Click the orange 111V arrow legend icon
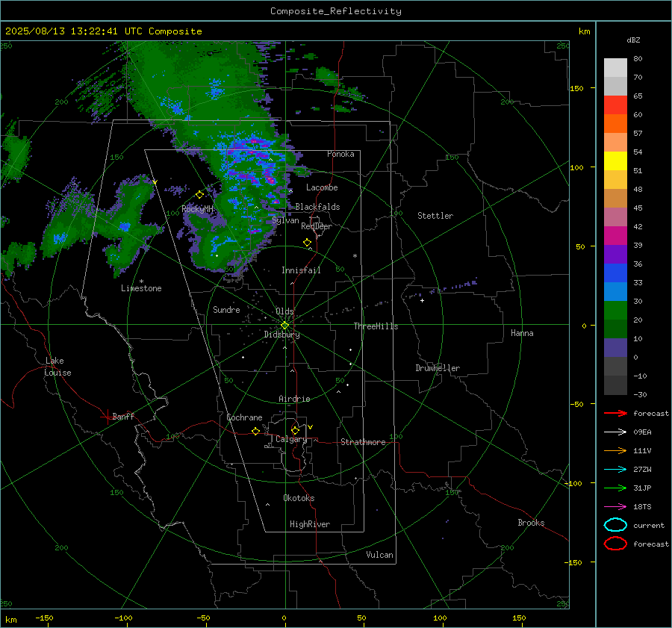 615,450
